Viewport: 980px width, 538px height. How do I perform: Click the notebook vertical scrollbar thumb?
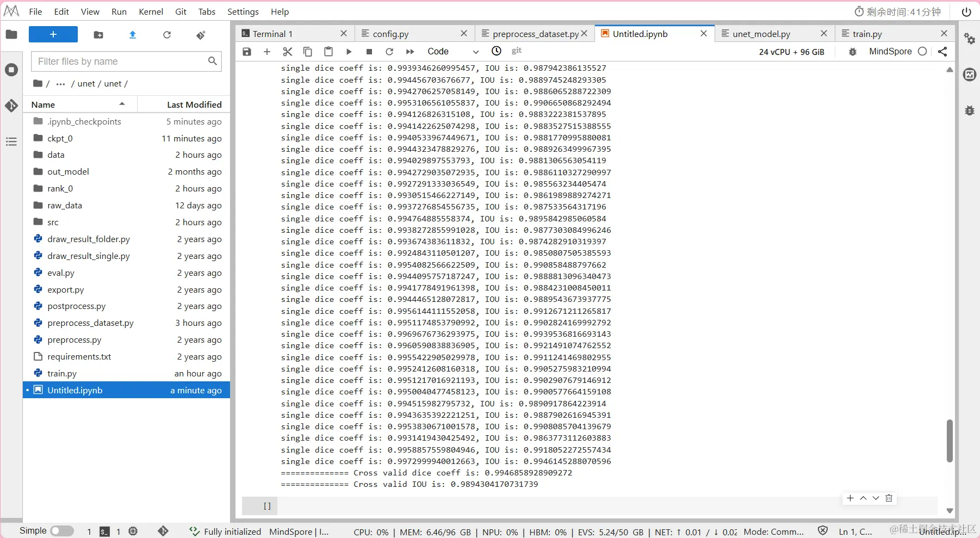950,441
